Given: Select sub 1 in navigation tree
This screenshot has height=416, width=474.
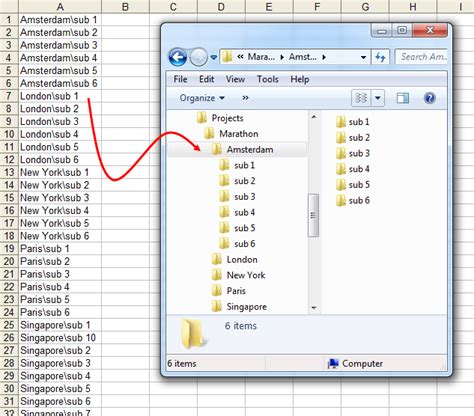Looking at the screenshot, I should [237, 165].
